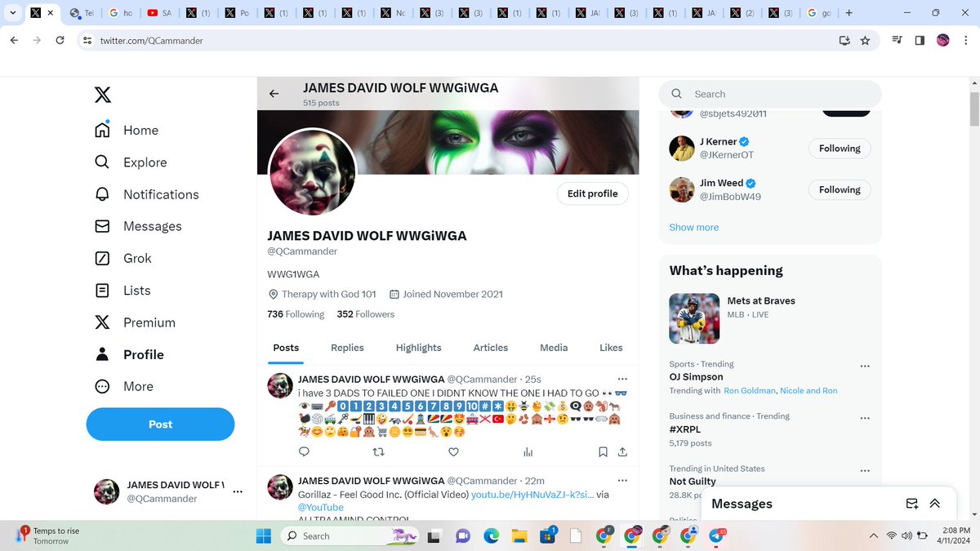Open the Notifications page
The width and height of the screenshot is (980, 551).
[147, 194]
